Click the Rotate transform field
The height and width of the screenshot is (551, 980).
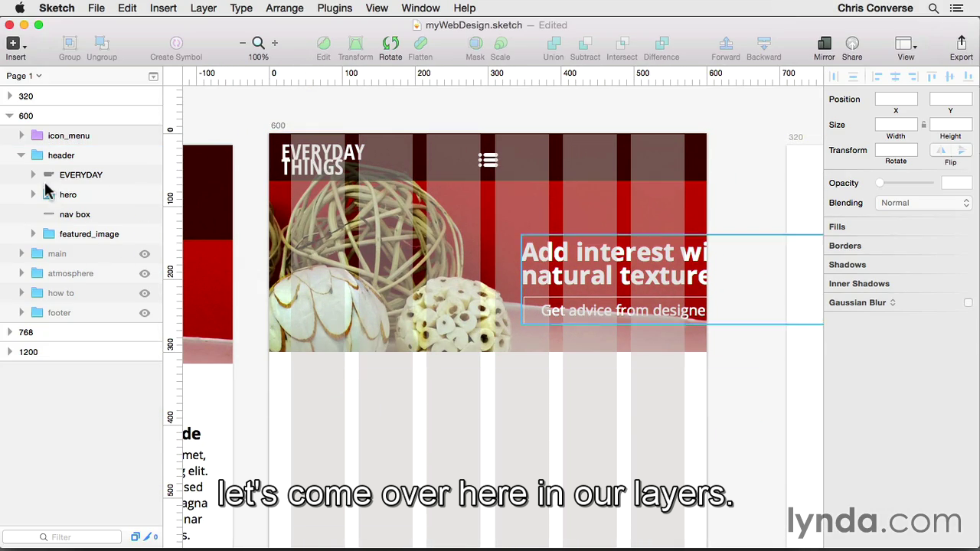pyautogui.click(x=896, y=151)
